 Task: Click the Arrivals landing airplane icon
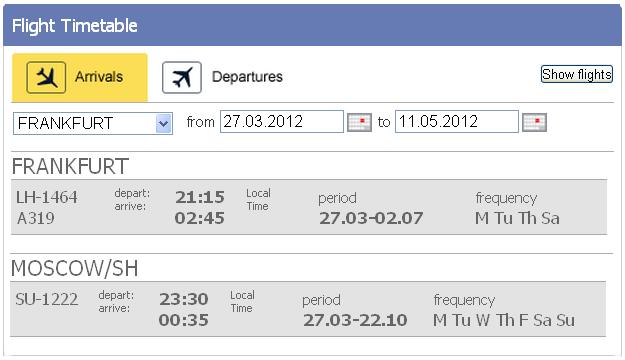pos(46,77)
